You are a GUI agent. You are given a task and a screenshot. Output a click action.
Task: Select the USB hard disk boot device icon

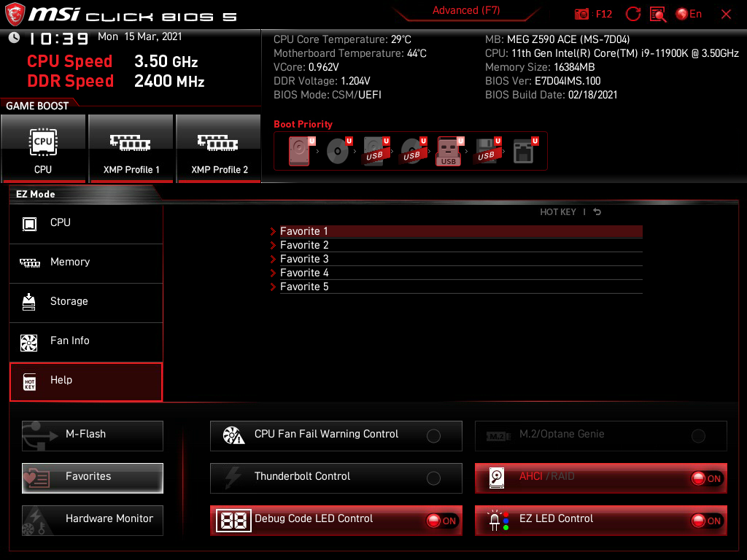click(x=376, y=151)
